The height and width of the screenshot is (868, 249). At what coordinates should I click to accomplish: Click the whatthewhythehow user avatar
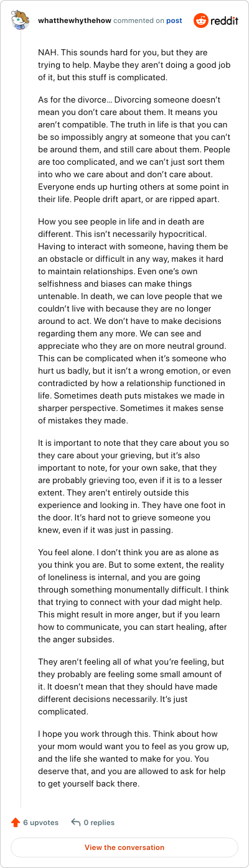click(x=21, y=21)
